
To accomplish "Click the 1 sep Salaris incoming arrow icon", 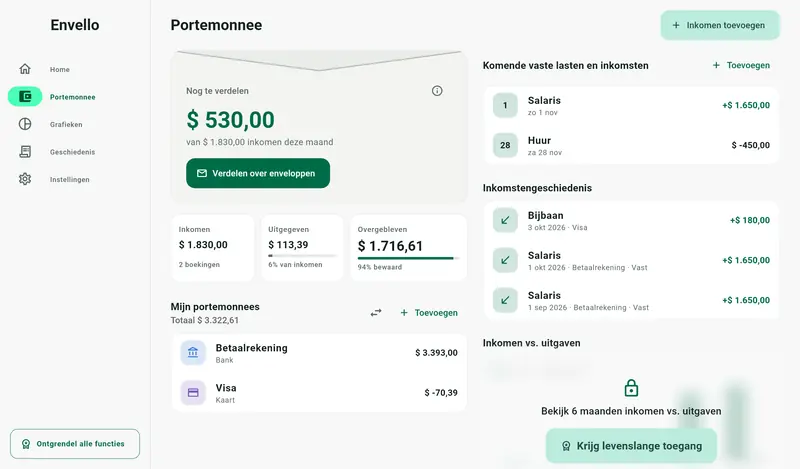I will click(505, 300).
